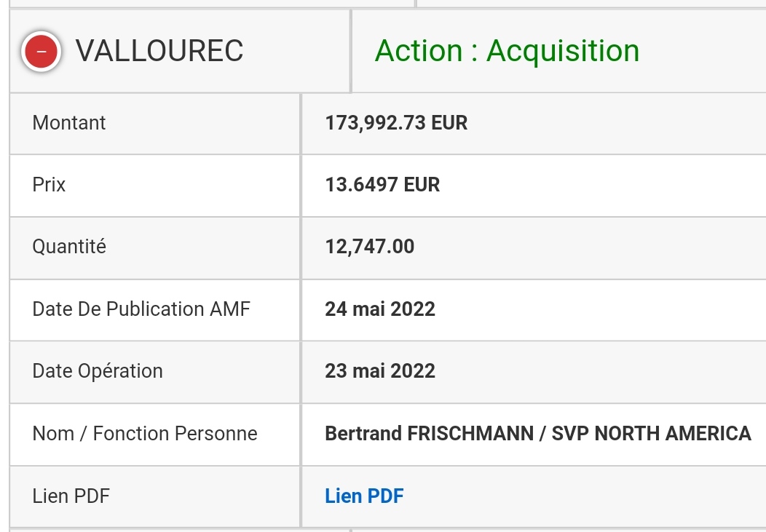Click the Montant row label
This screenshot has height=532, width=766.
pyautogui.click(x=69, y=123)
